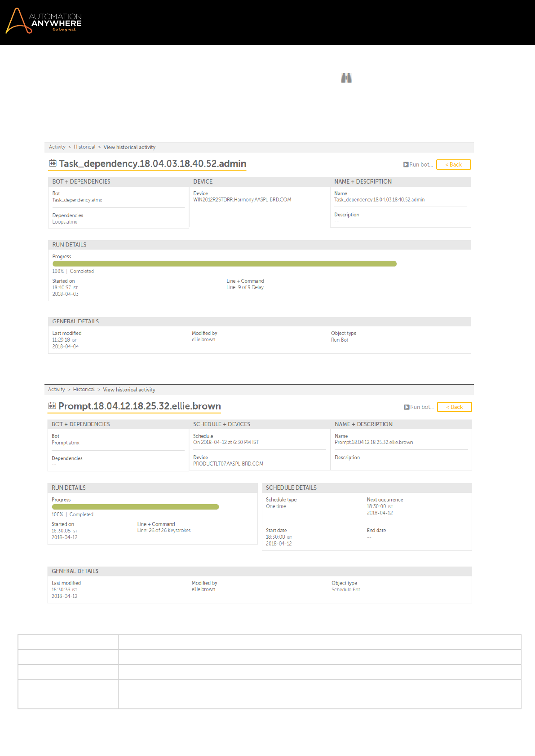Select Activity breadcrumb above the Prompt title

(x=57, y=390)
